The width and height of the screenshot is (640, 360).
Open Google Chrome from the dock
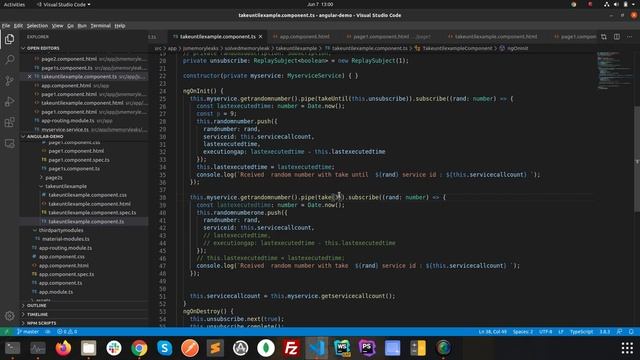[139, 348]
